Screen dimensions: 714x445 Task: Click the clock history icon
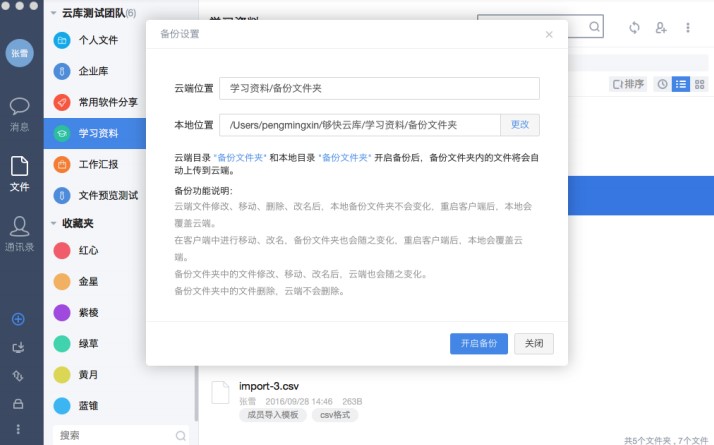coord(663,84)
